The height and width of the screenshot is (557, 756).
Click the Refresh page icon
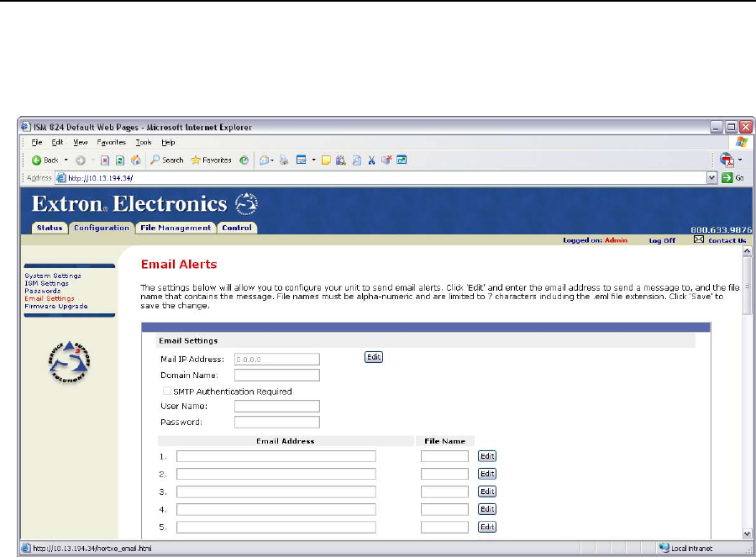(121, 160)
